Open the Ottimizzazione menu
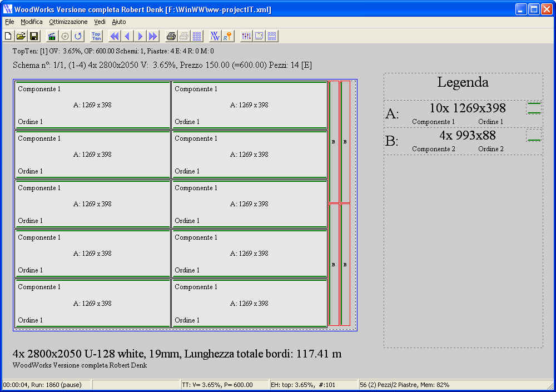This screenshot has width=556, height=392. coord(68,22)
